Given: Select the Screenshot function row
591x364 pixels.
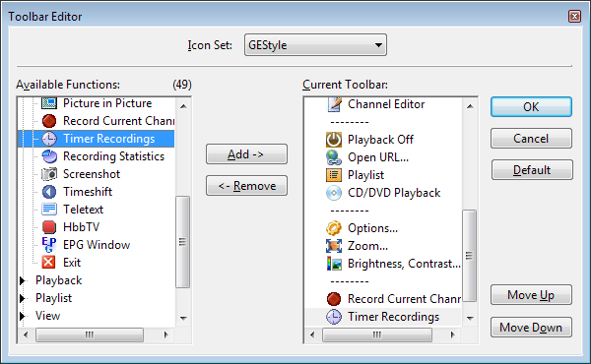Looking at the screenshot, I should click(92, 174).
